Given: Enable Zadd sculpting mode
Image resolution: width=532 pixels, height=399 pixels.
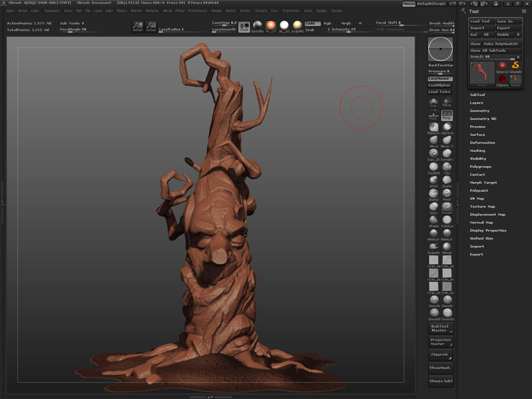Looking at the screenshot, I should point(313,23).
